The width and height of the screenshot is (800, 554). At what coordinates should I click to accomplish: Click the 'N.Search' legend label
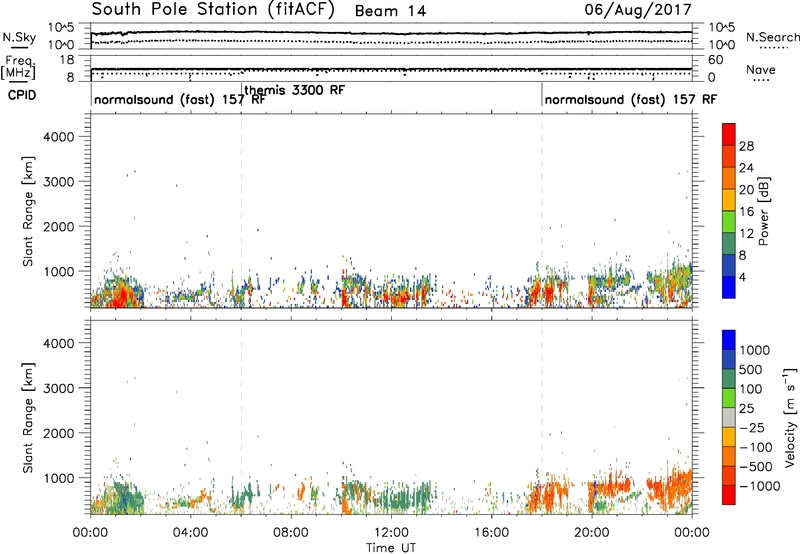pos(773,37)
